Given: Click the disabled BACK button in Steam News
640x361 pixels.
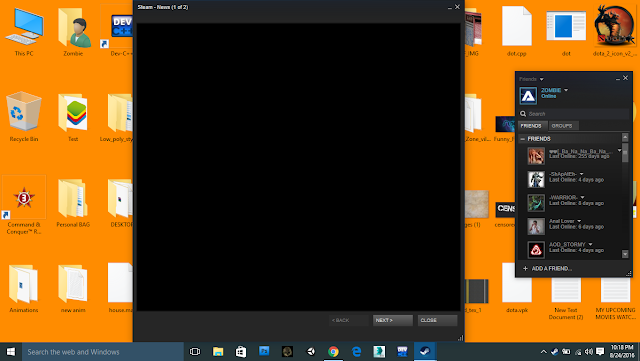Looking at the screenshot, I should pyautogui.click(x=349, y=320).
